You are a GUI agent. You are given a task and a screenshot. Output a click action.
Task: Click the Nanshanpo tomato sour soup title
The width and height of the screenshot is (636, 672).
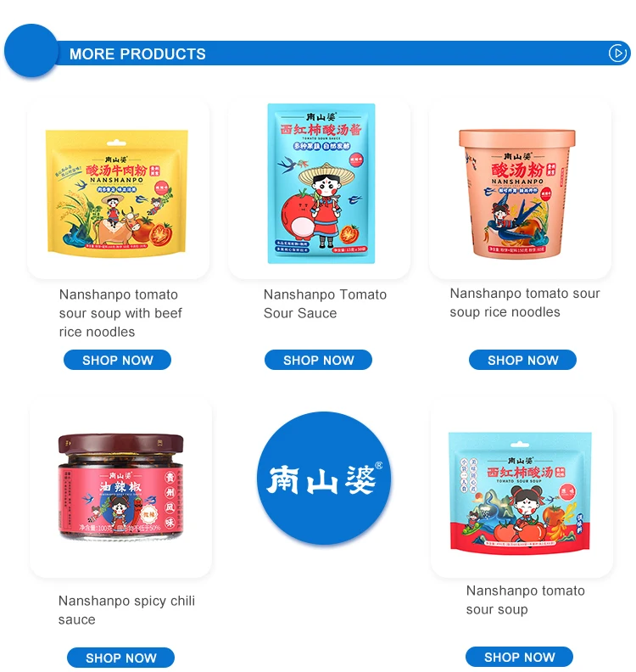(x=526, y=600)
